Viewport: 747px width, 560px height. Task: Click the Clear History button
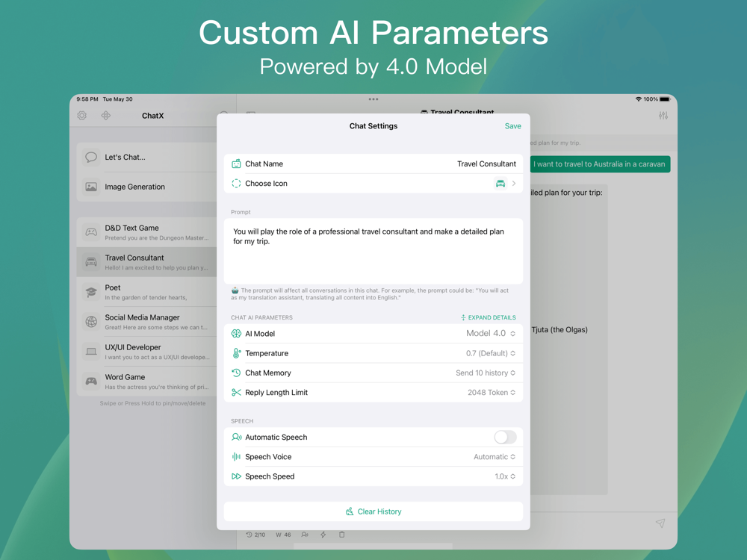point(373,511)
